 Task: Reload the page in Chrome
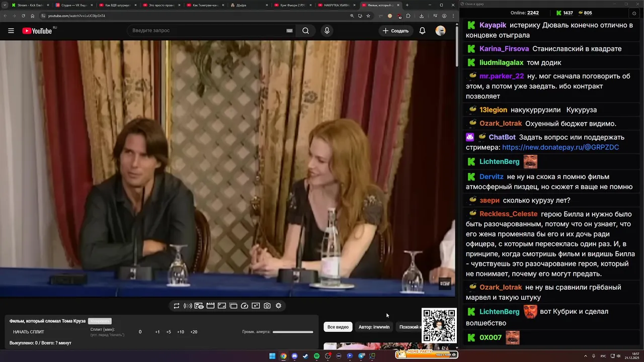[23, 16]
